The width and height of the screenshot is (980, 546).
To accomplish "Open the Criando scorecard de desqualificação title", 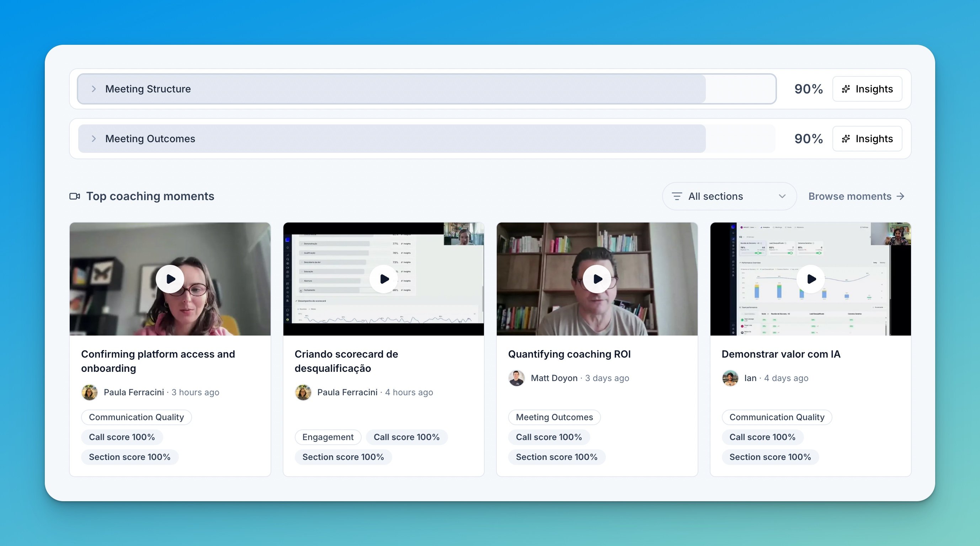I will [x=346, y=361].
